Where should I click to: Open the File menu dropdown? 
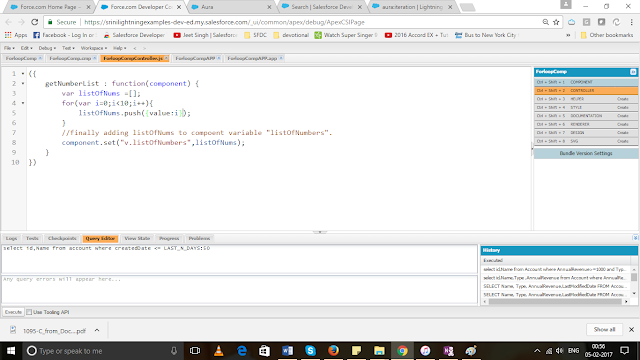9,48
